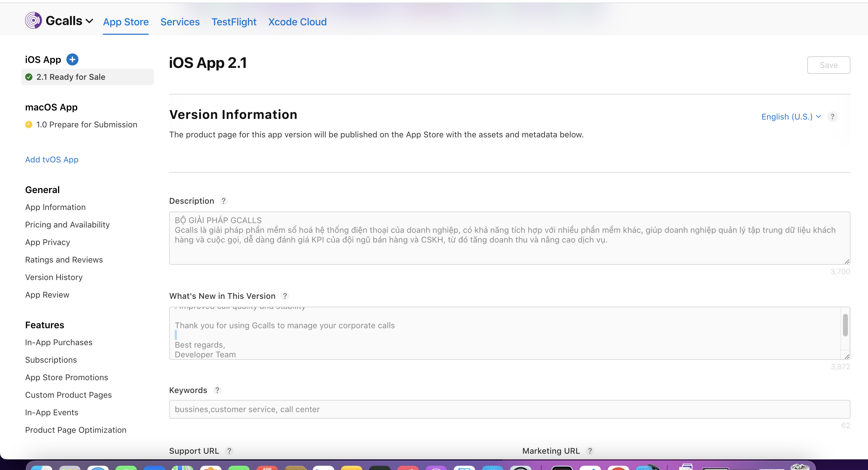Open the English (U.S.) language dropdown
868x470 pixels.
point(790,116)
